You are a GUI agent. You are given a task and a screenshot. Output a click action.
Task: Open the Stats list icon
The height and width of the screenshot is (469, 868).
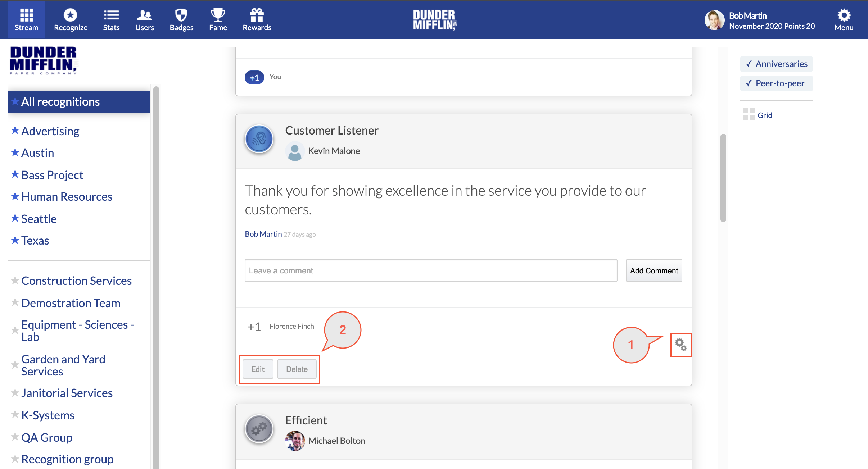coord(111,15)
